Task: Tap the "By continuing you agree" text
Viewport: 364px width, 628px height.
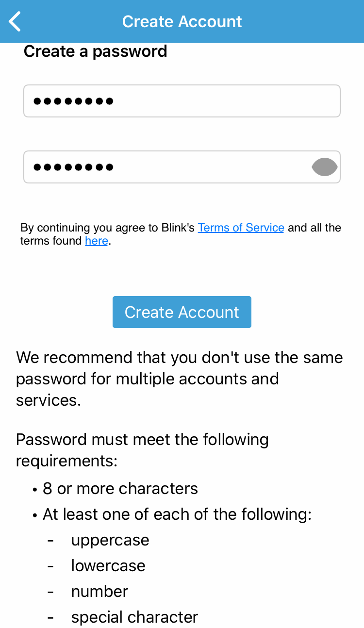Action: pyautogui.click(x=181, y=234)
